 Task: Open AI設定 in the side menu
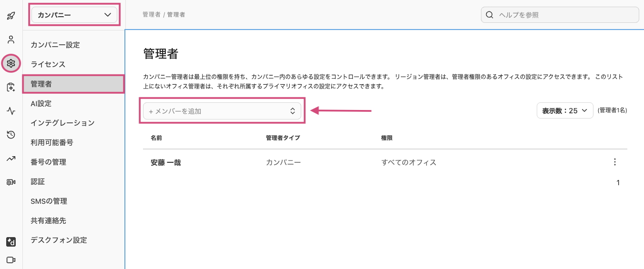click(41, 103)
